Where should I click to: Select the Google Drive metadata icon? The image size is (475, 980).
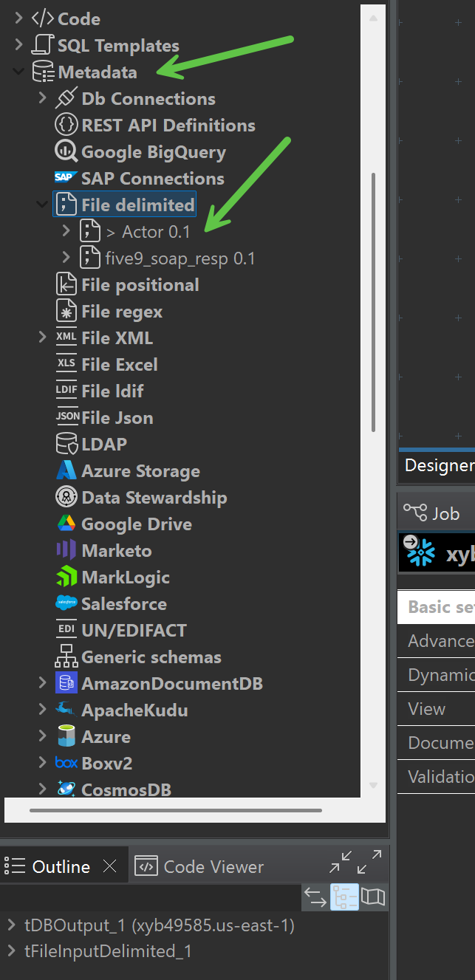coord(66,524)
